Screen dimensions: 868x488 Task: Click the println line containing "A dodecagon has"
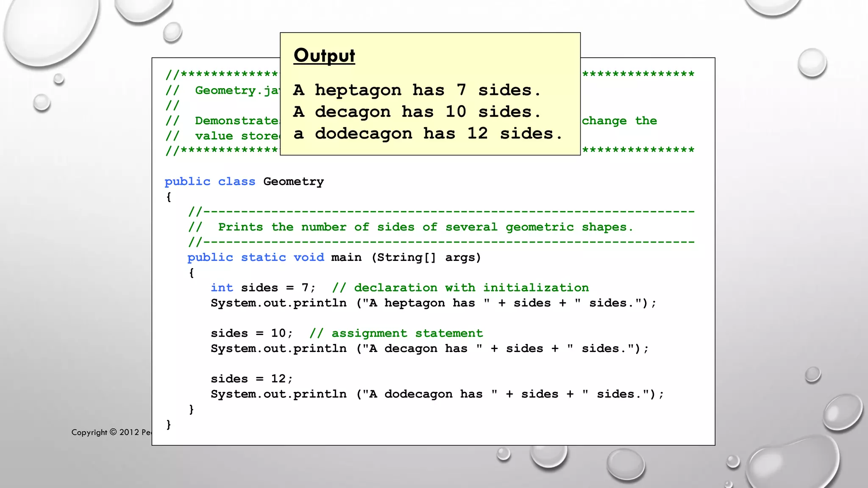437,394
